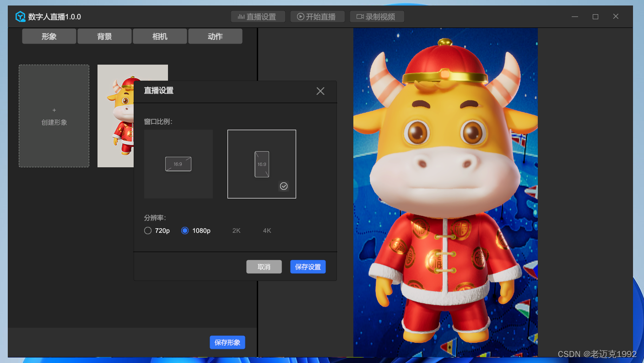Minimize the application window
The width and height of the screenshot is (644, 363).
[575, 16]
